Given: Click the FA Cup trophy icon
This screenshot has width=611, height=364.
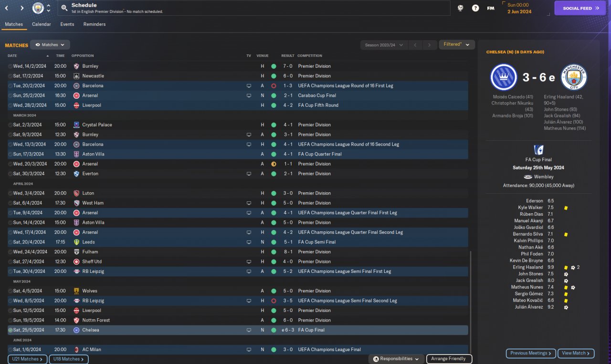Looking at the screenshot, I should (538, 150).
